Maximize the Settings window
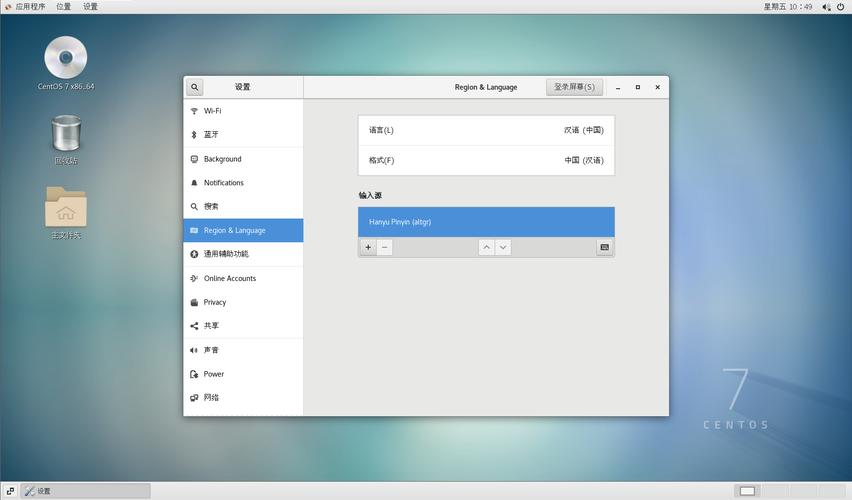 pyautogui.click(x=637, y=87)
